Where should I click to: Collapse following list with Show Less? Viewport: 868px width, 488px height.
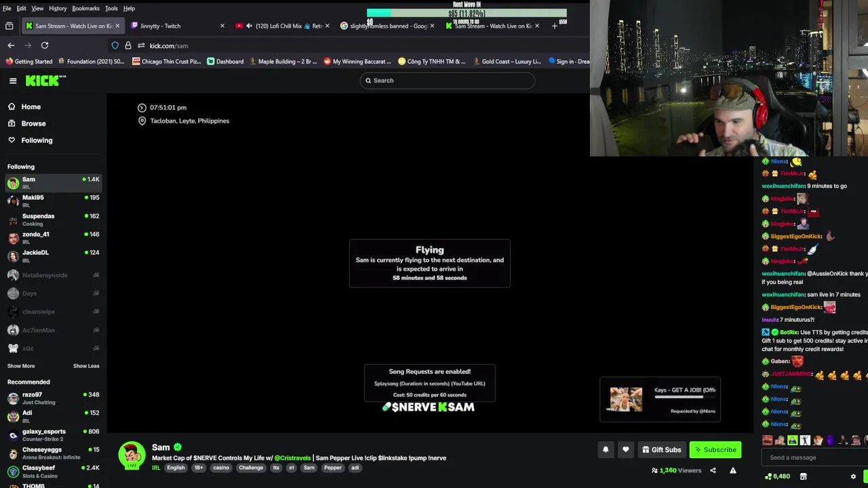(x=86, y=366)
